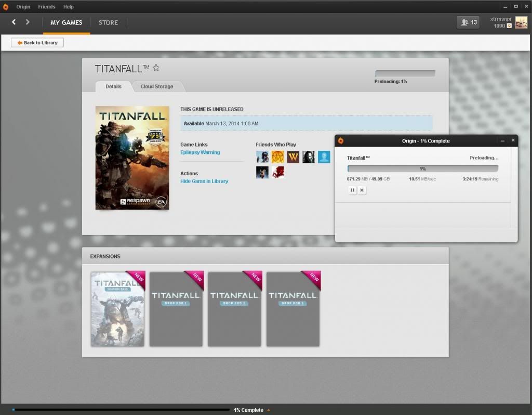532x415 pixels.
Task: Open the Friends menu
Action: 46,7
